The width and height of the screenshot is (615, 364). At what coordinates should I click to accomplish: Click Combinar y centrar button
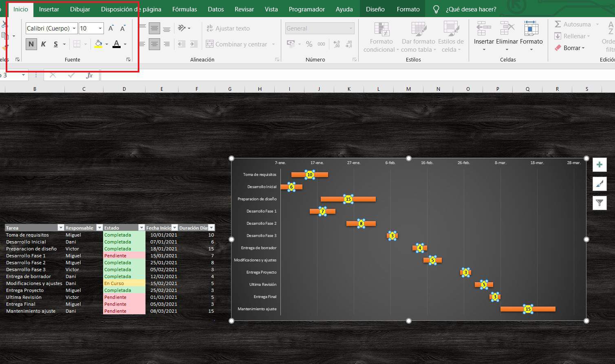(x=237, y=44)
